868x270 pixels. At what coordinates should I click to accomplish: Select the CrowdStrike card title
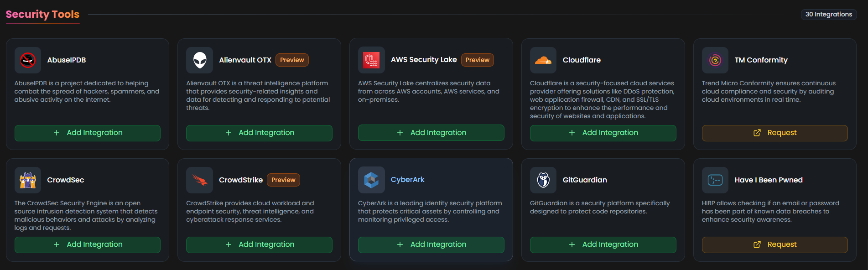tap(241, 180)
